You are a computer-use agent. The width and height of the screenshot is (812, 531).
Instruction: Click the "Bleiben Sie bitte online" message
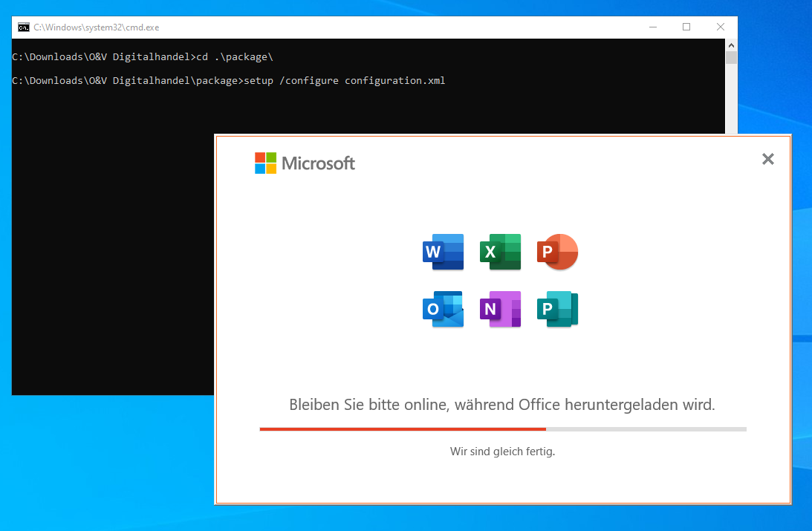tap(501, 405)
